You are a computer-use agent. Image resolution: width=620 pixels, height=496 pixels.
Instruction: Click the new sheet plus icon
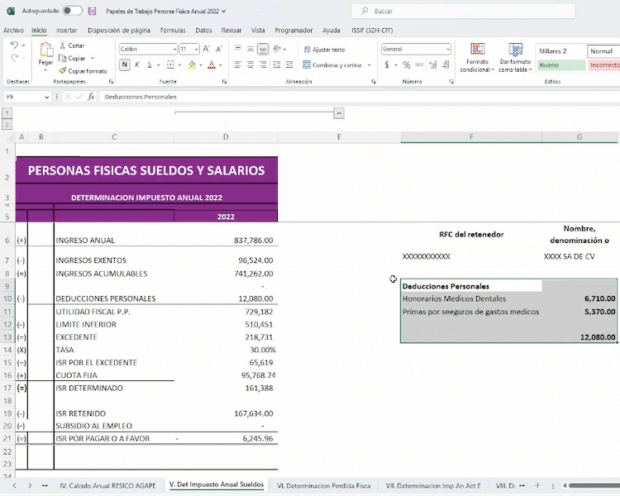tap(537, 485)
